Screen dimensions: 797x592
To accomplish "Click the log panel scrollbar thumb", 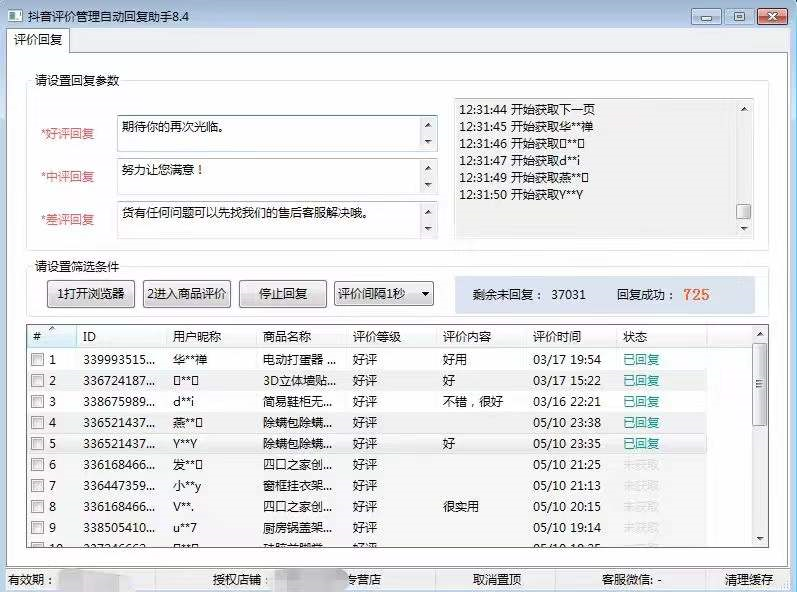I will tap(744, 211).
